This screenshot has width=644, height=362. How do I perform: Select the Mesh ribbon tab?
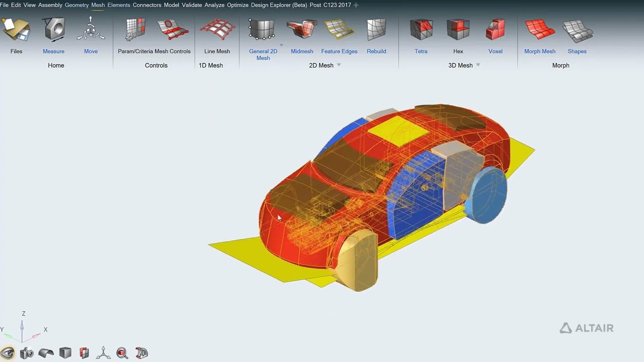(x=98, y=5)
